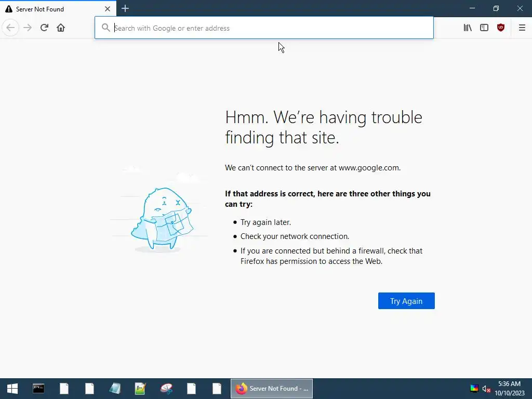Click the magnifier icon in address bar
The width and height of the screenshot is (532, 399).
coord(106,28)
